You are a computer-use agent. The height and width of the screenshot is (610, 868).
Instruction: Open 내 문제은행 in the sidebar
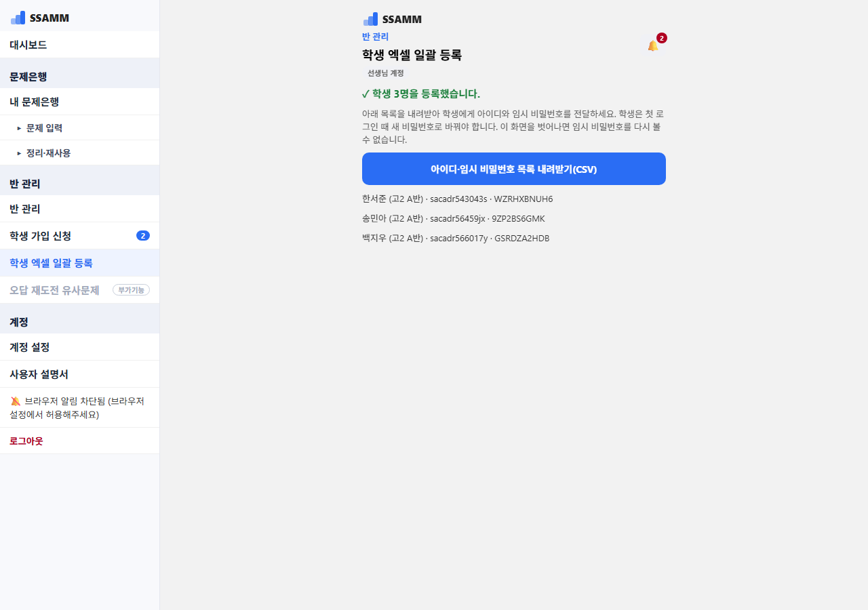[x=79, y=102]
